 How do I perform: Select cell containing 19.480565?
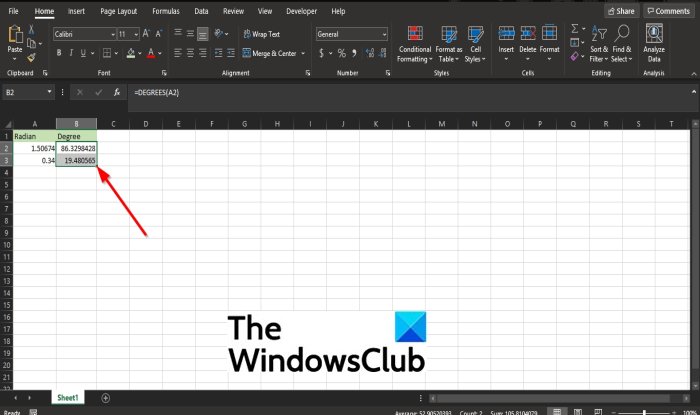pos(76,160)
